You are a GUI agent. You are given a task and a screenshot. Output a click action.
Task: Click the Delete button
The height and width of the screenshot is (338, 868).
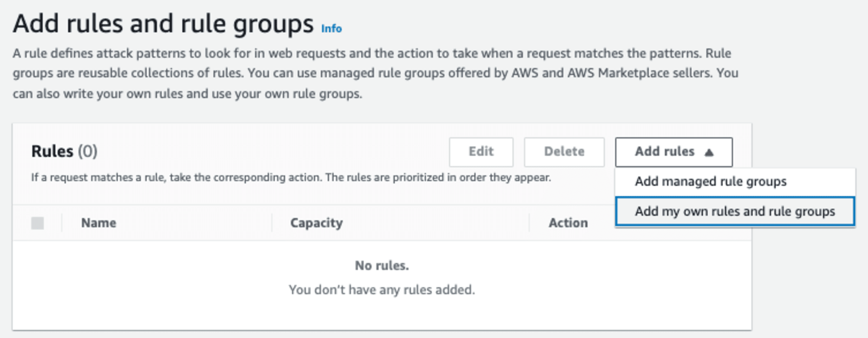click(564, 152)
